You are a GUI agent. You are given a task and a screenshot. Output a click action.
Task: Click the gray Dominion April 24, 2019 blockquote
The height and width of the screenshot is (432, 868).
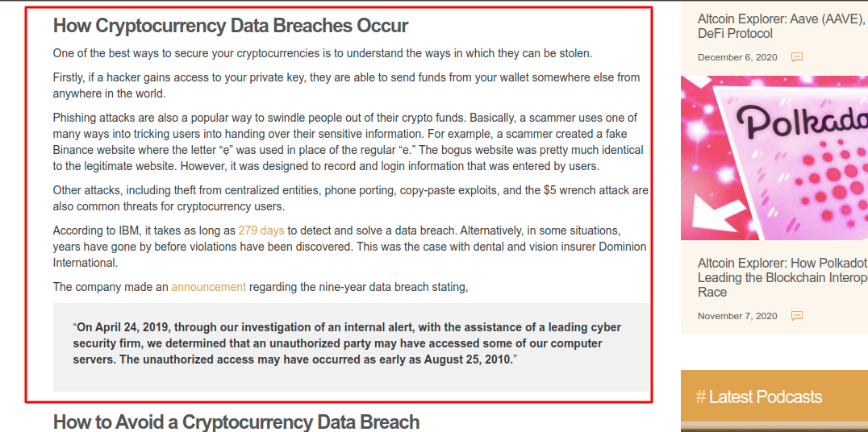click(351, 347)
